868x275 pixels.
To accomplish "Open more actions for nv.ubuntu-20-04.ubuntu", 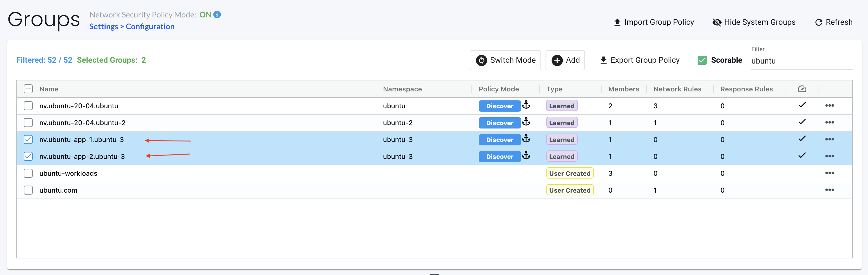I will click(829, 106).
